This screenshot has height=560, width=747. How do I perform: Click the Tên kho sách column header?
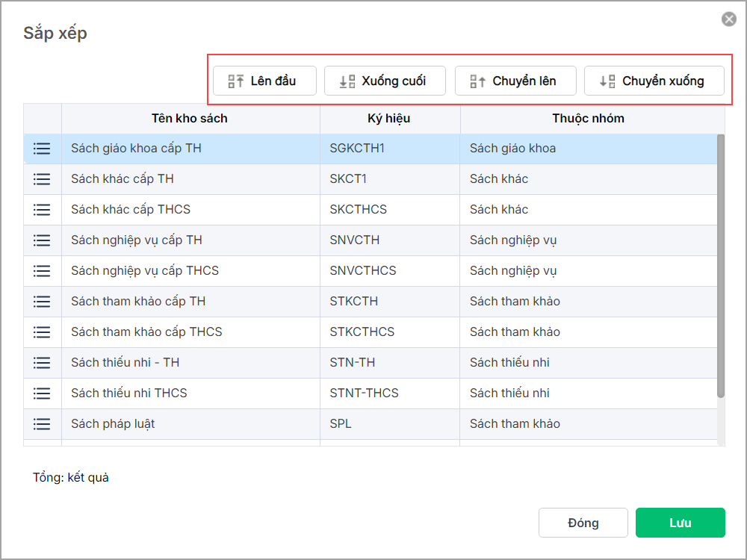190,119
